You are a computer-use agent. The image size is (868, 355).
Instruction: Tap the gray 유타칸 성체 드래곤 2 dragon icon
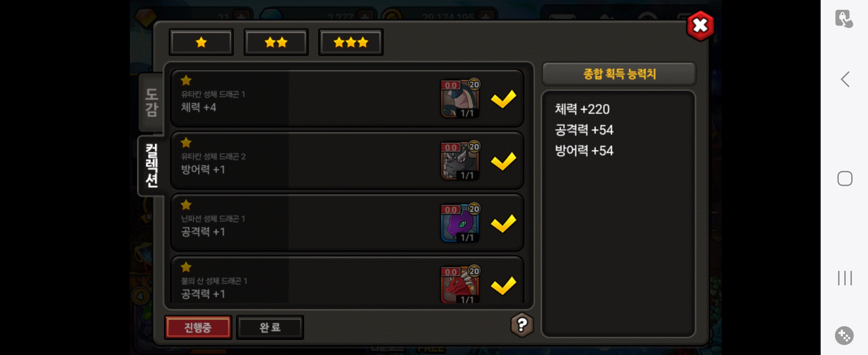click(460, 161)
